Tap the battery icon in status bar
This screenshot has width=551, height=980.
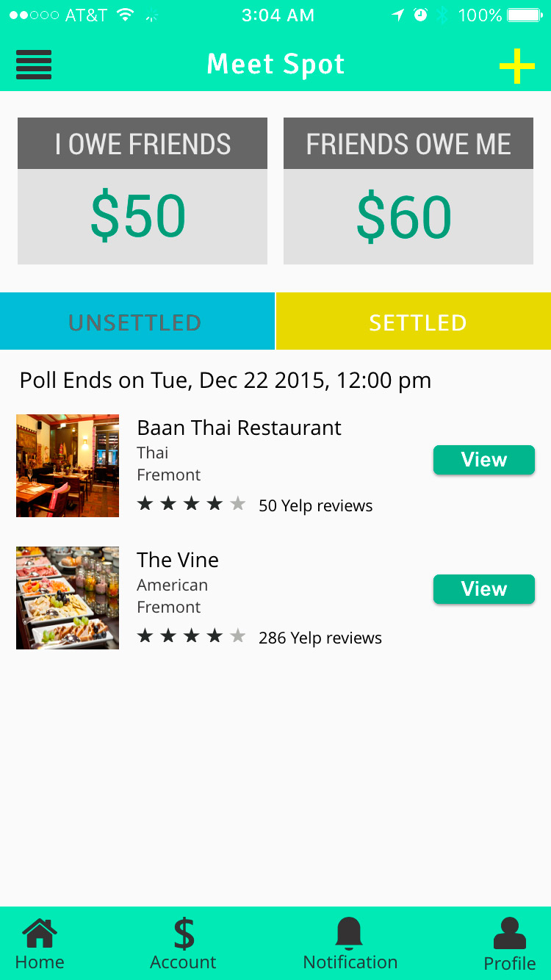[524, 15]
